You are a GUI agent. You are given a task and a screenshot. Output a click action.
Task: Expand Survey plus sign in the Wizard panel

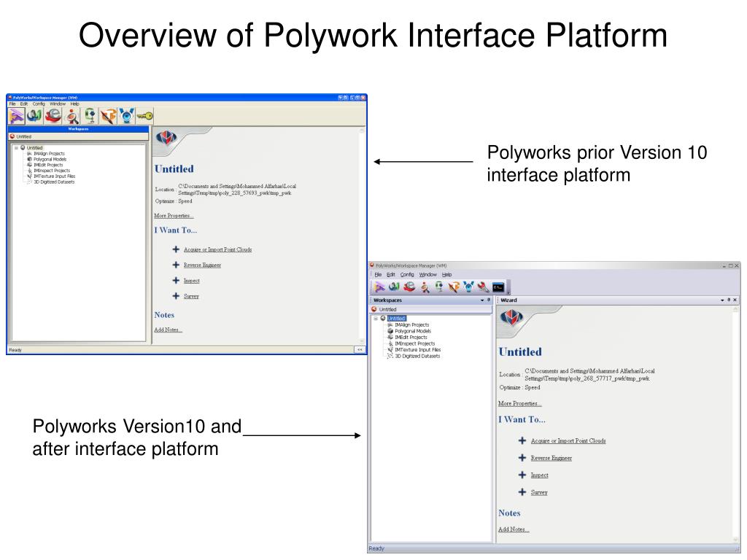(522, 492)
